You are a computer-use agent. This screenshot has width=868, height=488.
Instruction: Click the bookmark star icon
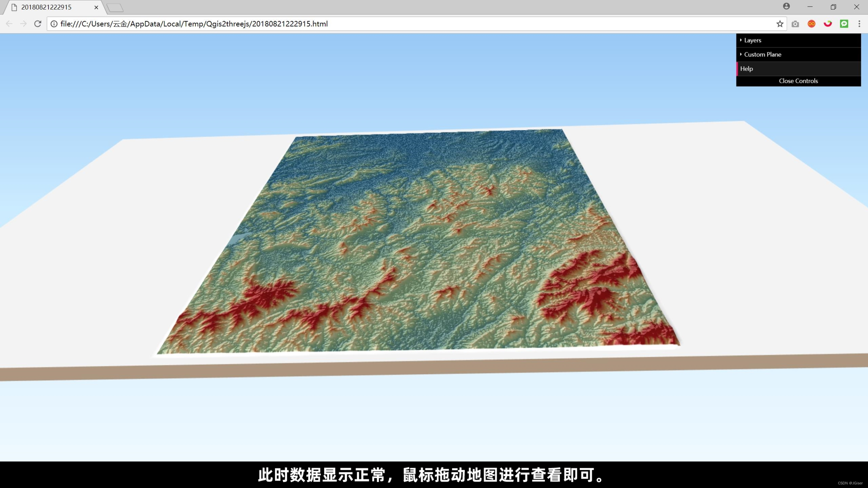(x=779, y=23)
